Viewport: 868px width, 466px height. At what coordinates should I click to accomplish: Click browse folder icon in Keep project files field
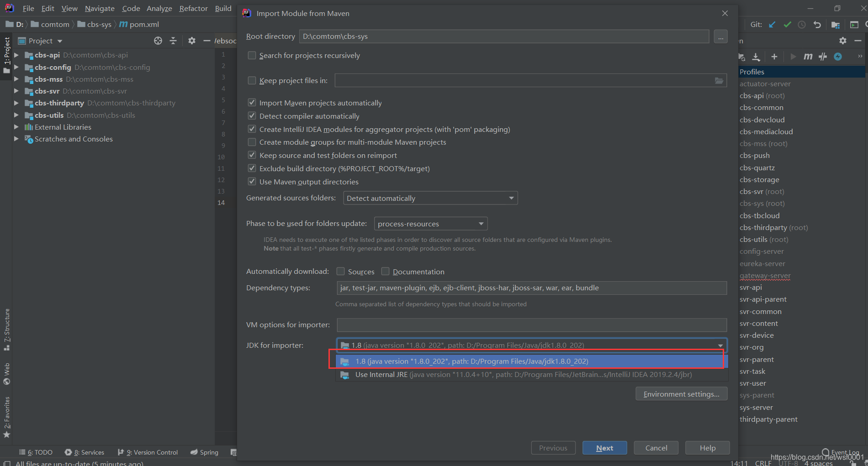tap(719, 81)
